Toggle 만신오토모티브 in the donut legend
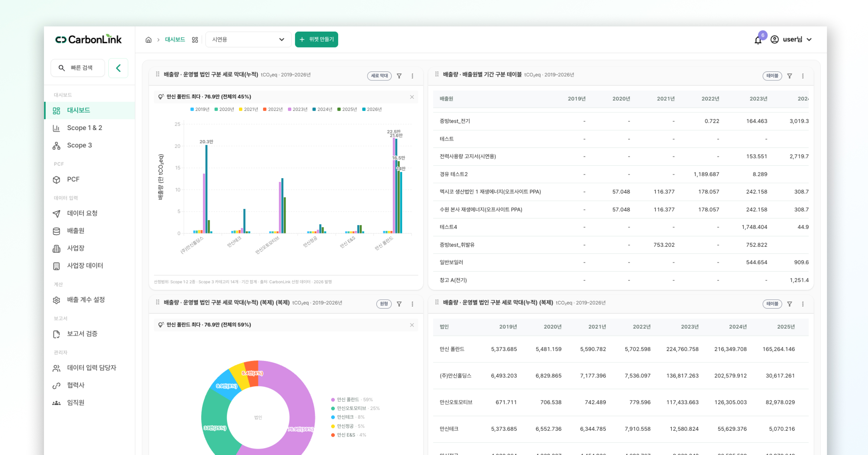Viewport: 868px width, 455px height. coord(355,409)
